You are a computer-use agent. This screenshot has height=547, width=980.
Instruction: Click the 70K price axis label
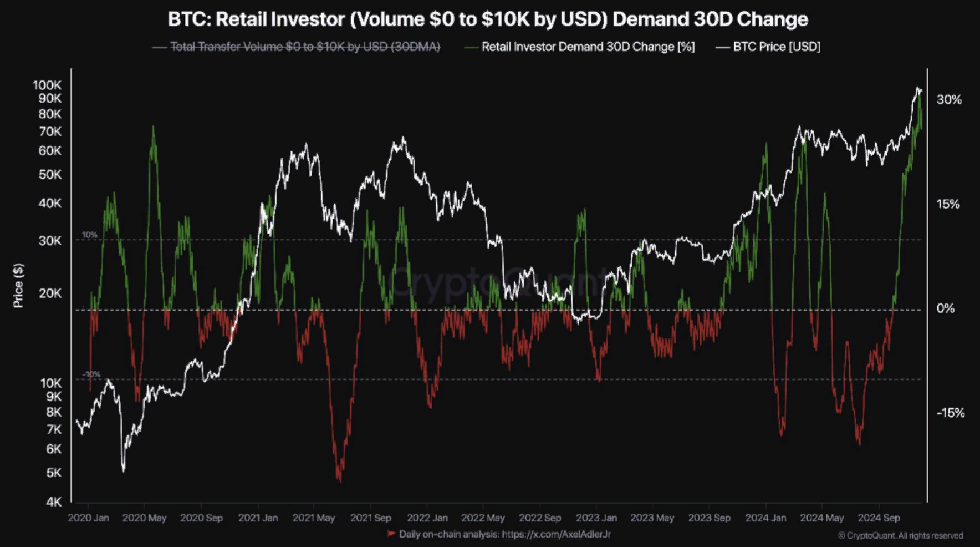(x=50, y=131)
